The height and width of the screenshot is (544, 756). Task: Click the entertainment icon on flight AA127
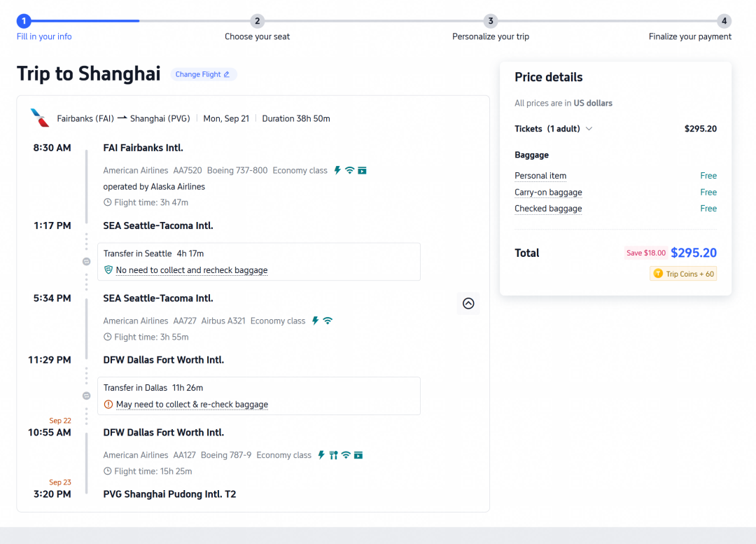pyautogui.click(x=358, y=455)
